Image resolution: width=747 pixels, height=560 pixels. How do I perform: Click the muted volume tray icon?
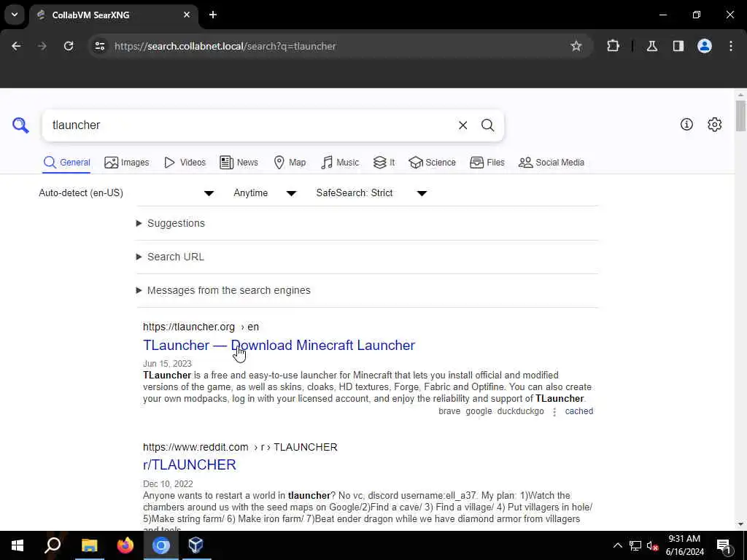(x=652, y=545)
